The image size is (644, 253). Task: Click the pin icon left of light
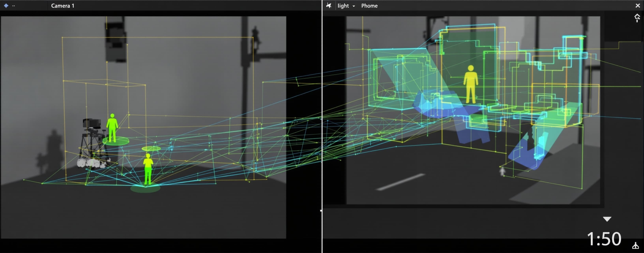(329, 6)
